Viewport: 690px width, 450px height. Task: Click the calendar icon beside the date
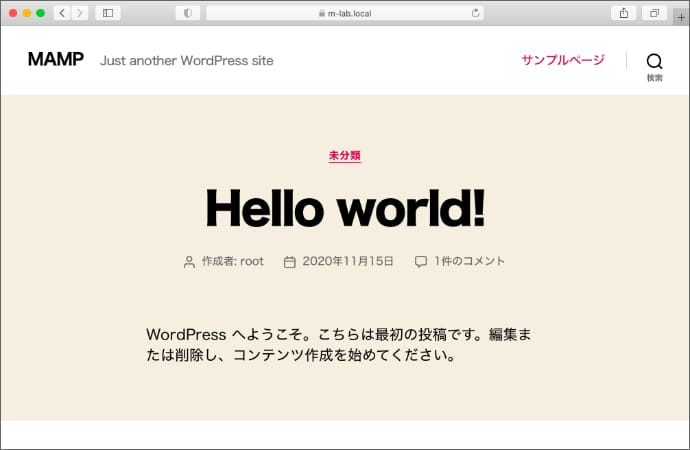(290, 262)
